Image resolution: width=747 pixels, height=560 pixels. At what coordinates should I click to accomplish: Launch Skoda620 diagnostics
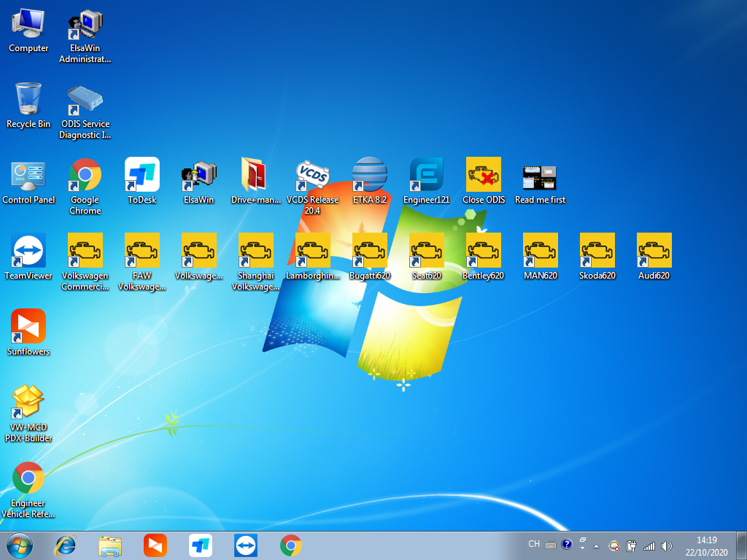(597, 250)
